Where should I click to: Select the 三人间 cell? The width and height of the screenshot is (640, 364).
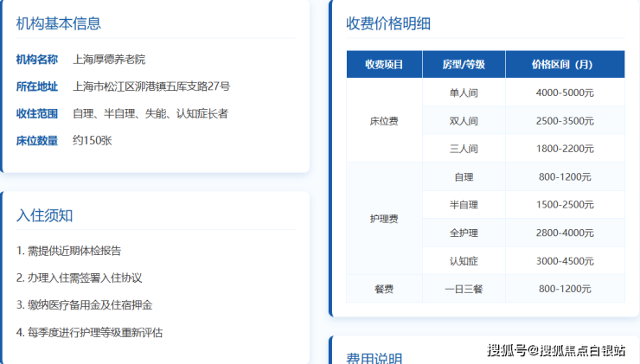point(464,149)
